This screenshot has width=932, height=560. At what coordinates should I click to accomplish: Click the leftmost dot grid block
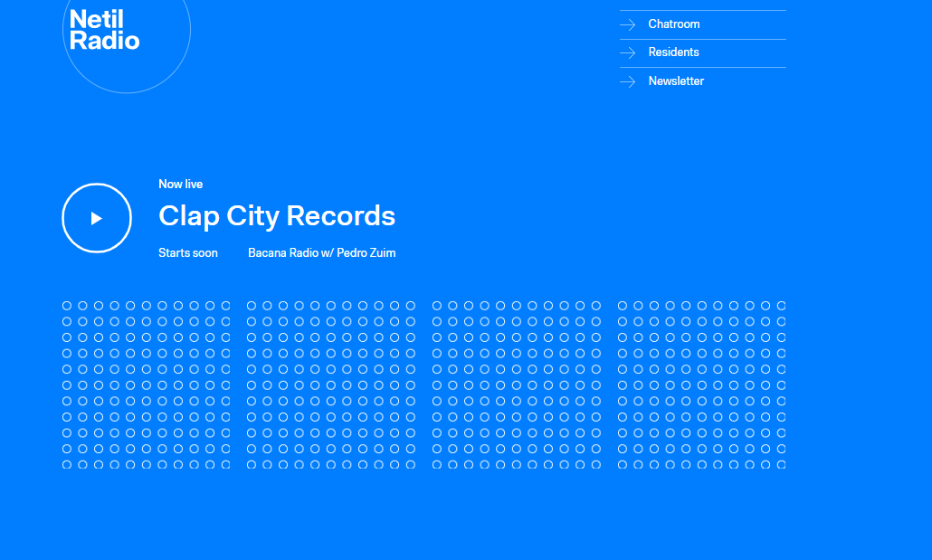[x=146, y=385]
